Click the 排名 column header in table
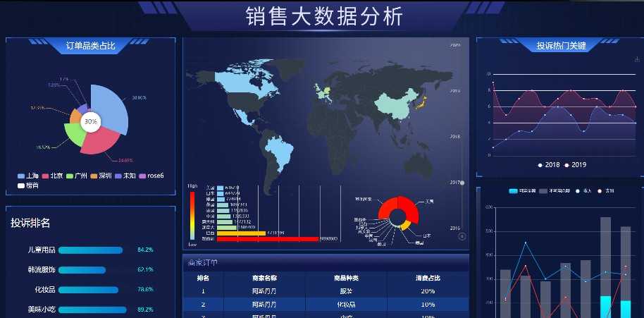 [x=204, y=278]
